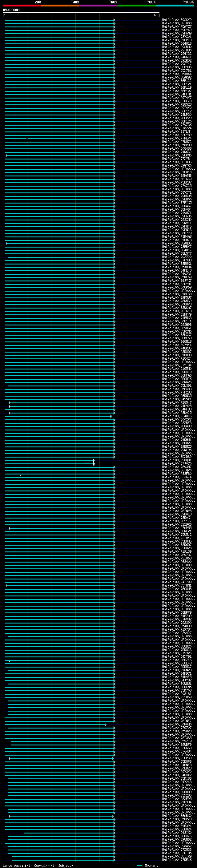This screenshot has width=197, height=868.
Task: Select label UniRef100_Q8T3S5
Action: click(x=177, y=737)
